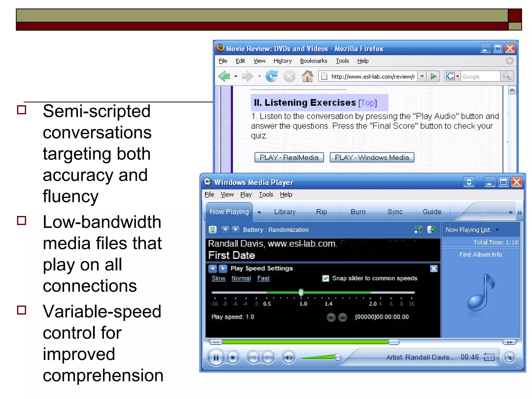The image size is (532, 399).
Task: Click Firefox forward arrow button
Action: 247,76
